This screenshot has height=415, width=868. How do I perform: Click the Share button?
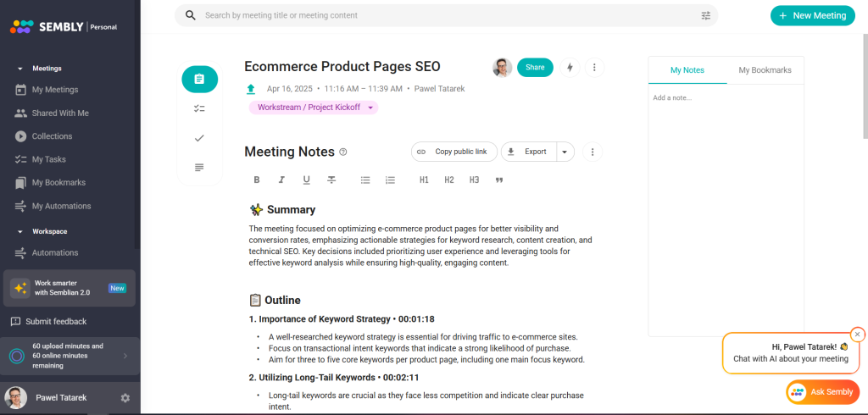coord(535,68)
